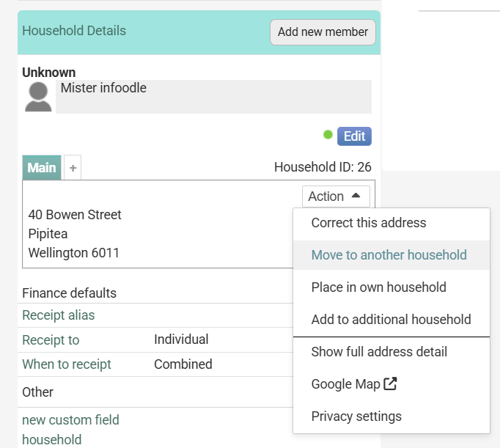Click the Add new member button
This screenshot has width=500, height=448.
[323, 32]
